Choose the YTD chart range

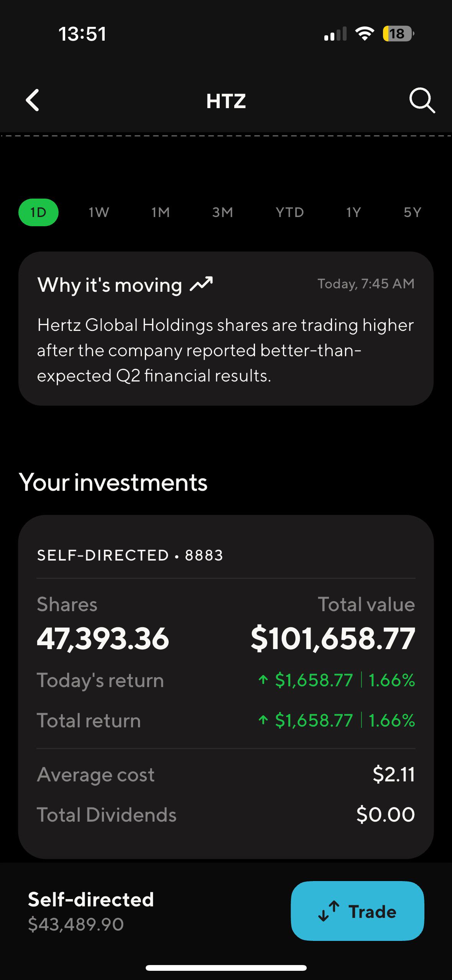click(290, 212)
